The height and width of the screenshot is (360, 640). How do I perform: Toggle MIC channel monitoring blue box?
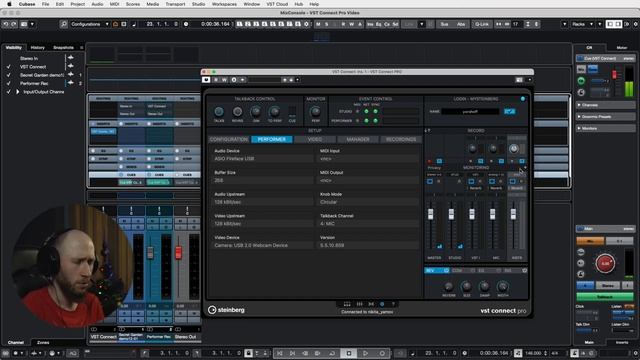coord(492,181)
